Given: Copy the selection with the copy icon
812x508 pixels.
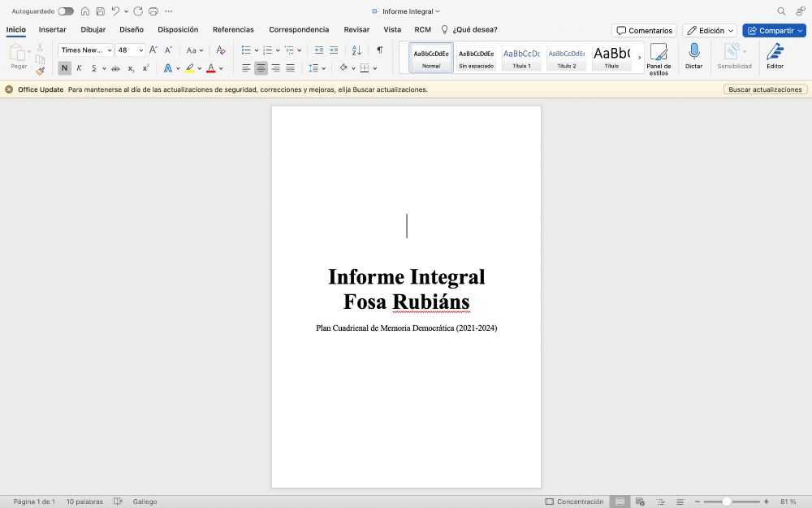Looking at the screenshot, I should 40,59.
